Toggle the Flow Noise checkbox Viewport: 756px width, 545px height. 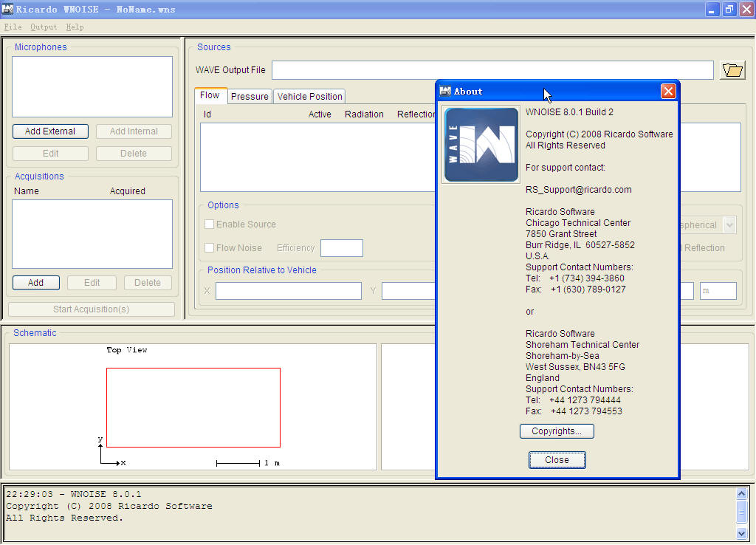click(209, 248)
